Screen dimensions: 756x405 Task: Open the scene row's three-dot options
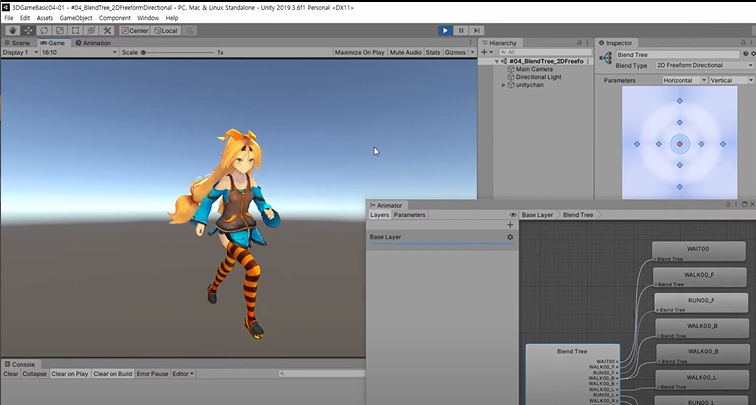588,61
